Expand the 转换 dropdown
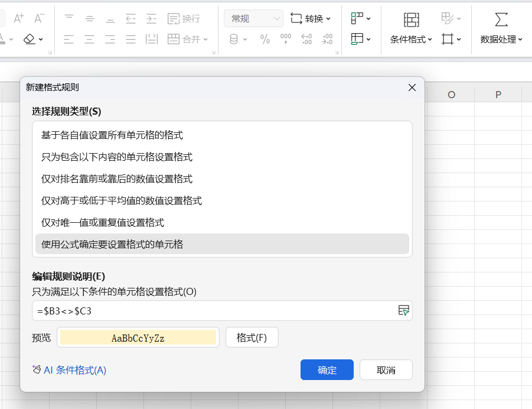The height and width of the screenshot is (409, 532). coord(311,19)
